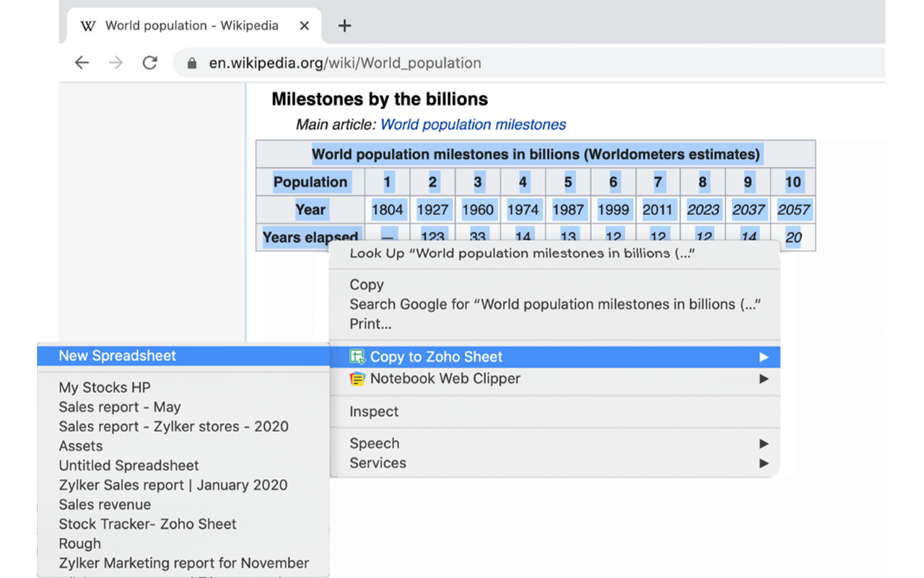Expand the Services submenu arrow
The width and height of the screenshot is (924, 578).
click(x=764, y=463)
